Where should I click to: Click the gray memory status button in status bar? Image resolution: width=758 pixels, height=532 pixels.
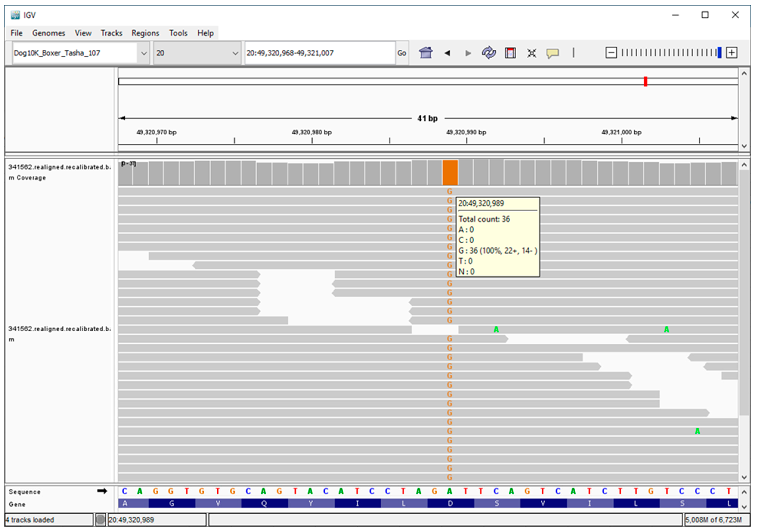point(100,520)
